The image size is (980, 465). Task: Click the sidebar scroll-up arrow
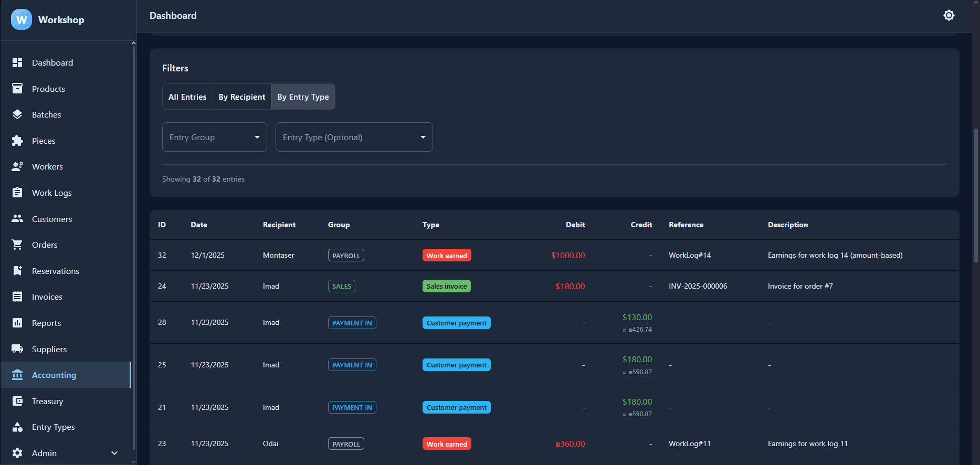tap(133, 44)
